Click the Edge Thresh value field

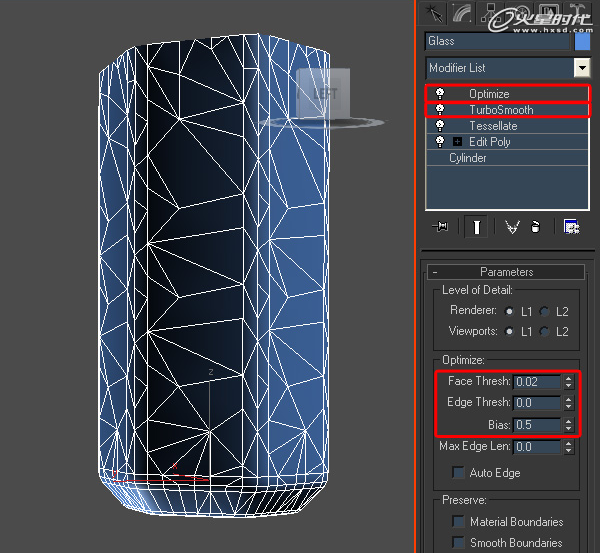click(536, 403)
